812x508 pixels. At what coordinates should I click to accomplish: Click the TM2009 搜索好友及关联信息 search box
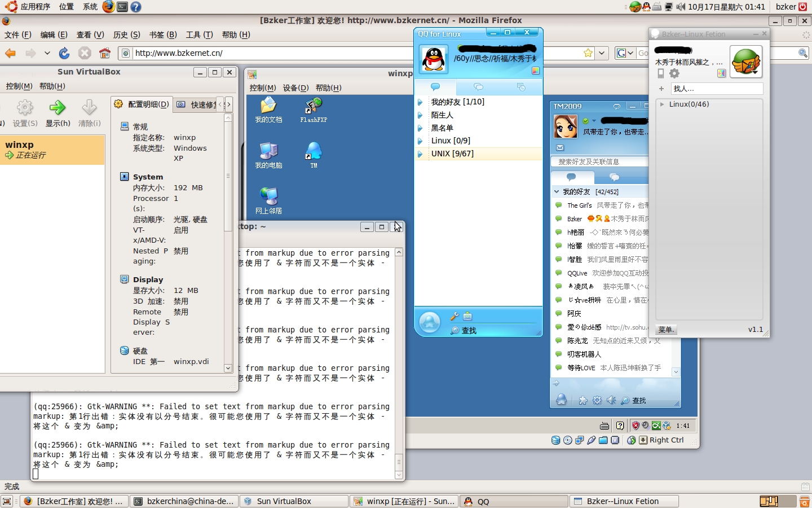pos(600,162)
